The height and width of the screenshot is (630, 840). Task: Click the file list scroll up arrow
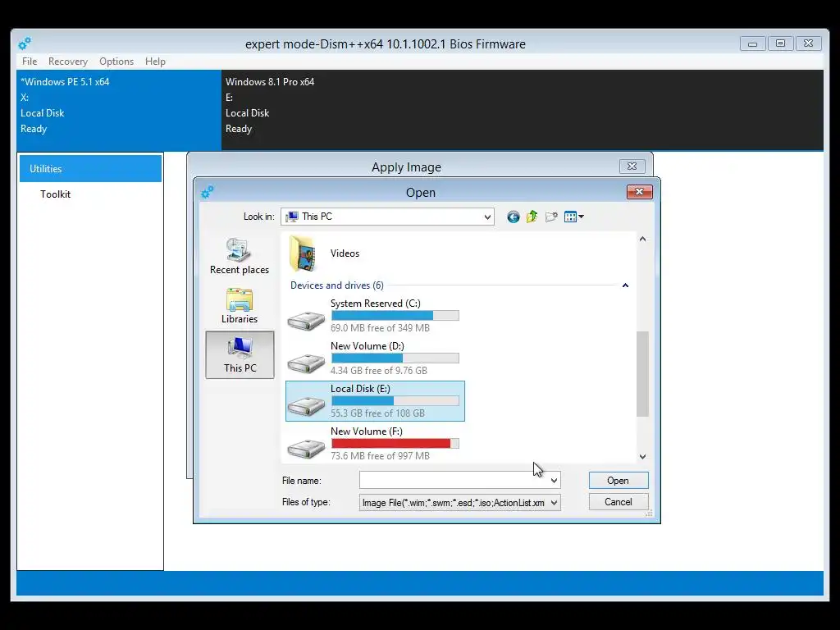click(643, 239)
